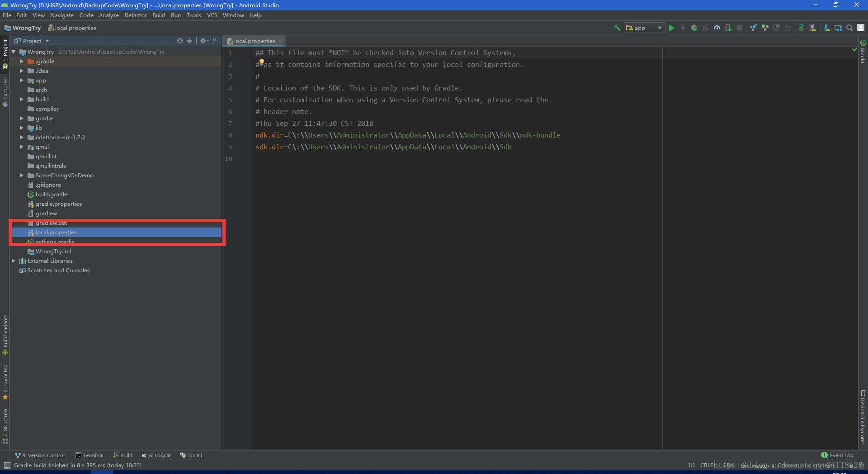Click the green inspection checkmark in editor corner

(x=854, y=49)
